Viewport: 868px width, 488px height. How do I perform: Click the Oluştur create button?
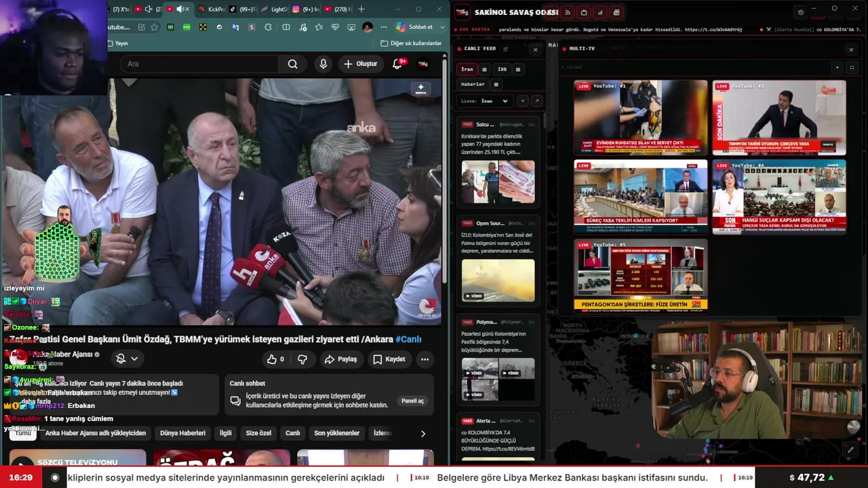360,64
